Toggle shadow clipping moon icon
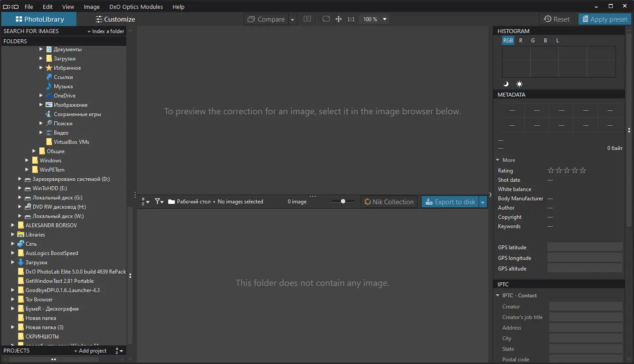The height and width of the screenshot is (364, 634). [x=506, y=84]
